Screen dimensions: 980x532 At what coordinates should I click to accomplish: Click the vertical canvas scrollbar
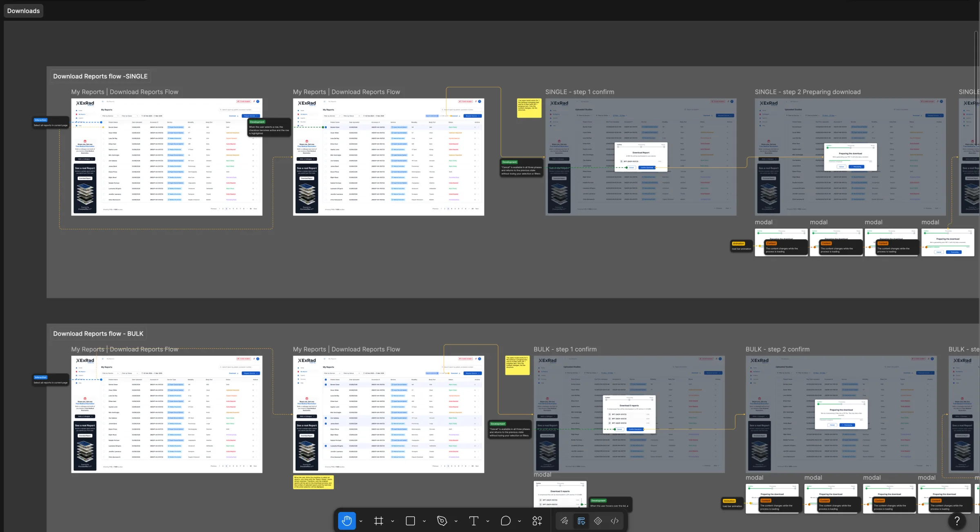pyautogui.click(x=976, y=88)
